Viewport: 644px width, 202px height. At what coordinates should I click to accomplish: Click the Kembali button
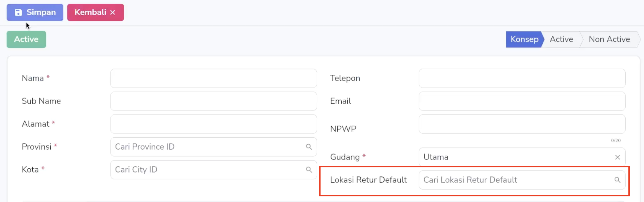95,12
